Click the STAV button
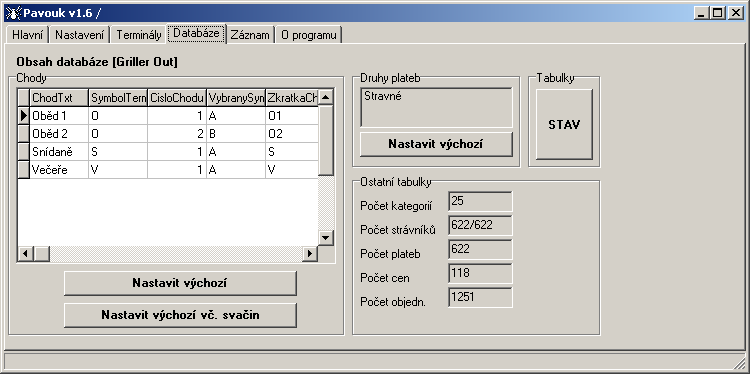750x374 pixels. 564,125
